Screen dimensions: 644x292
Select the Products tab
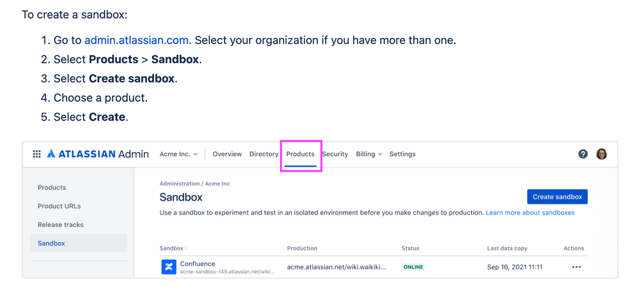click(300, 154)
